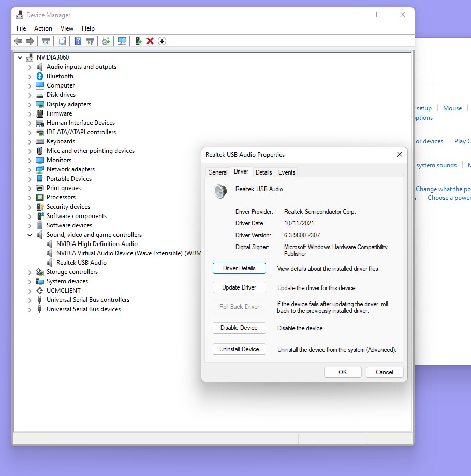
Task: Collapse Sound, video and game controllers
Action: point(30,235)
